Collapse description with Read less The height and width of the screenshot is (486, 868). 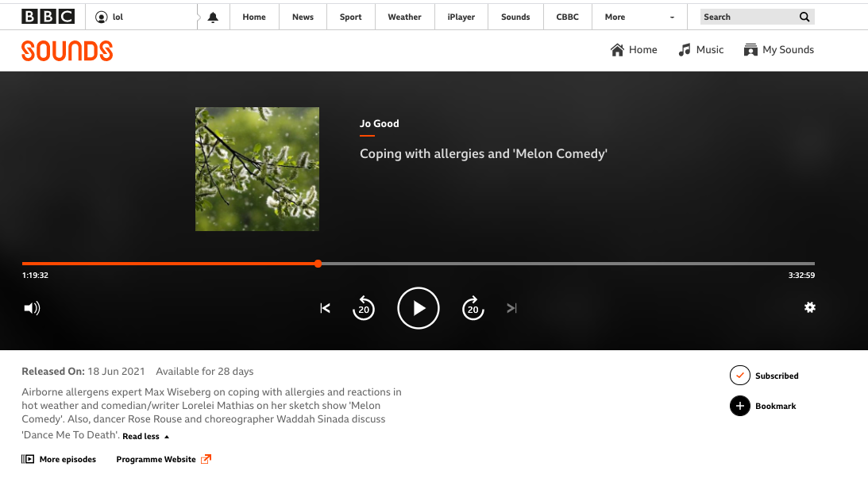(x=145, y=436)
